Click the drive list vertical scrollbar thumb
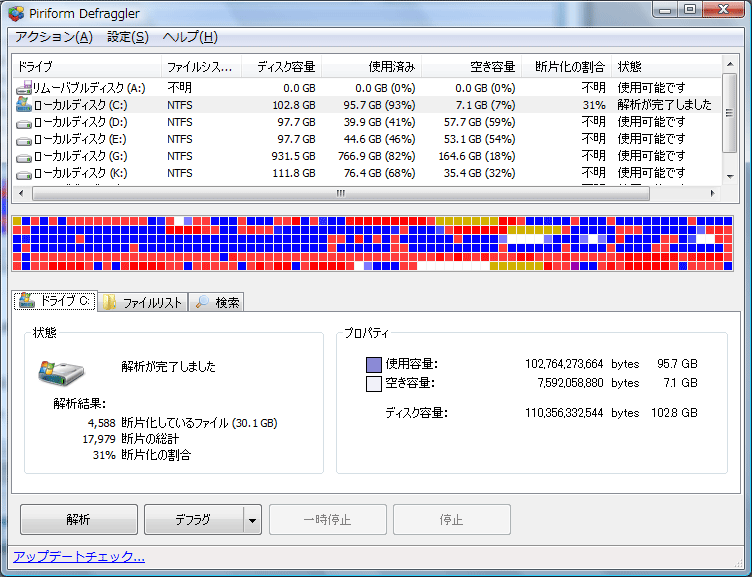Viewport: 752px width, 577px height. coord(730,113)
